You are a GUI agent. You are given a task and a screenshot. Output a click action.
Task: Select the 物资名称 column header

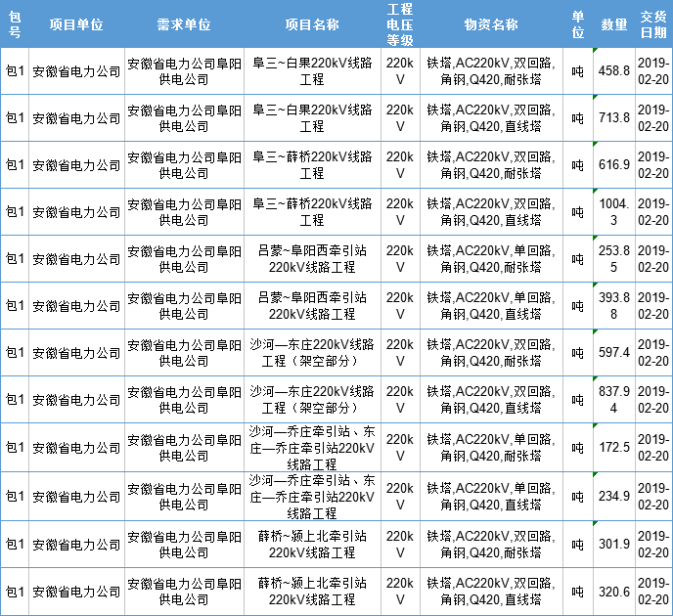pos(491,24)
